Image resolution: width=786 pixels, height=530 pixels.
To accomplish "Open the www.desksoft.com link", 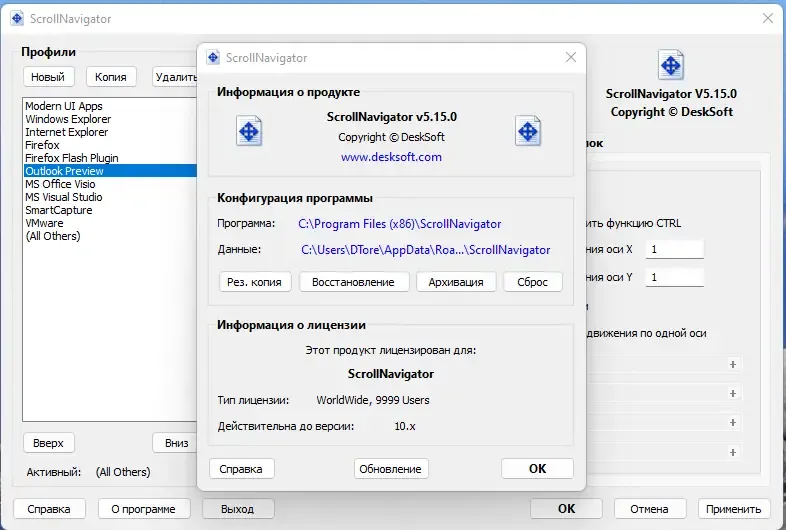I will (x=391, y=157).
